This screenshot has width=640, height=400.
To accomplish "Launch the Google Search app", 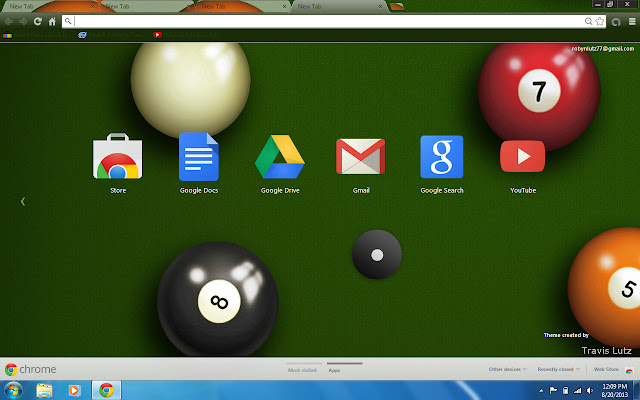I will pos(442,157).
